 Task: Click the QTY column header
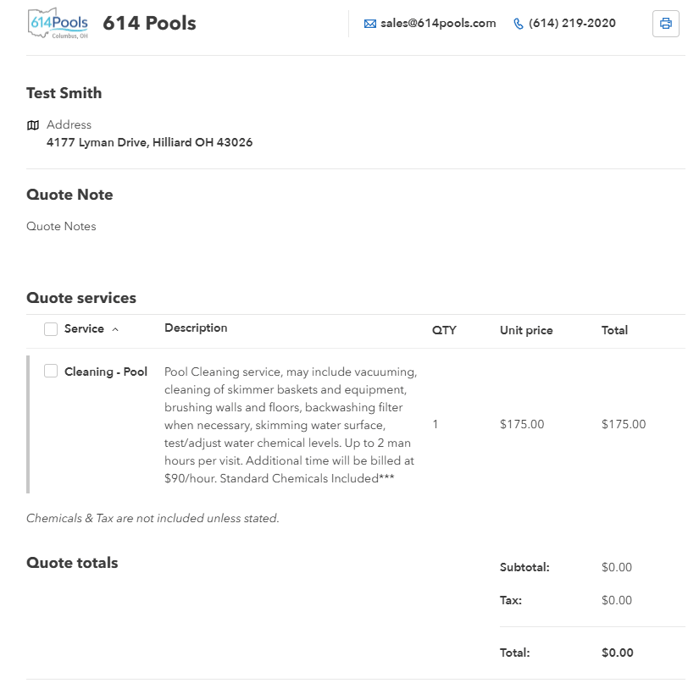point(444,330)
